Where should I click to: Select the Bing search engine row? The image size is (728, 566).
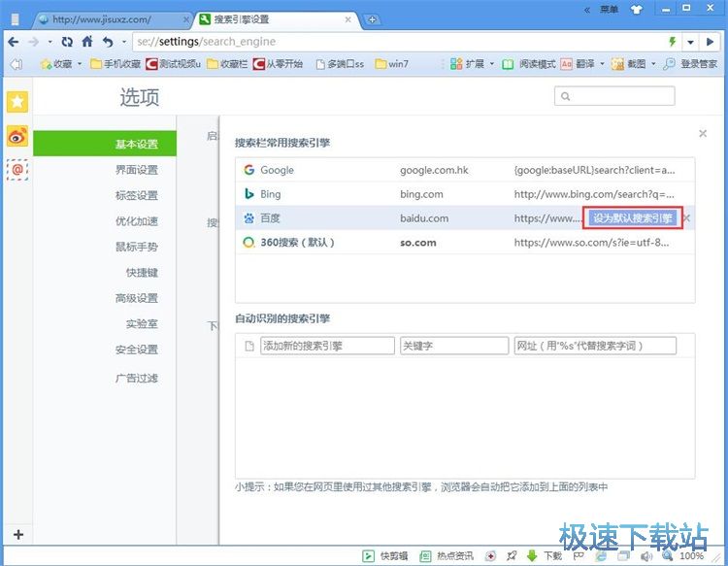(465, 194)
